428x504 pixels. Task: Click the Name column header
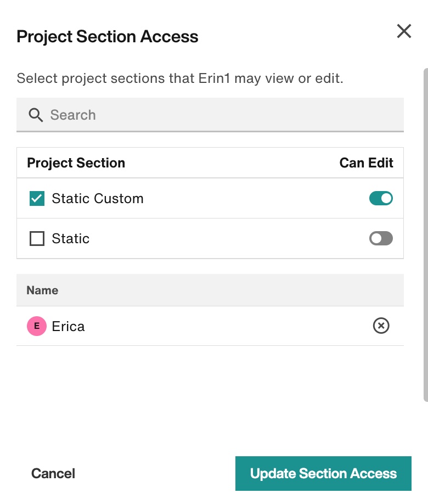pos(42,290)
